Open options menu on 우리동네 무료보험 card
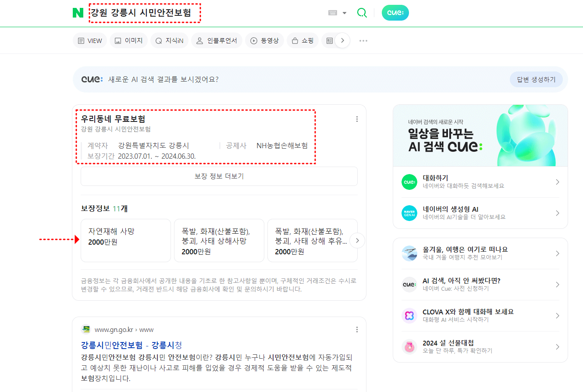This screenshot has height=392, width=583. (x=357, y=118)
